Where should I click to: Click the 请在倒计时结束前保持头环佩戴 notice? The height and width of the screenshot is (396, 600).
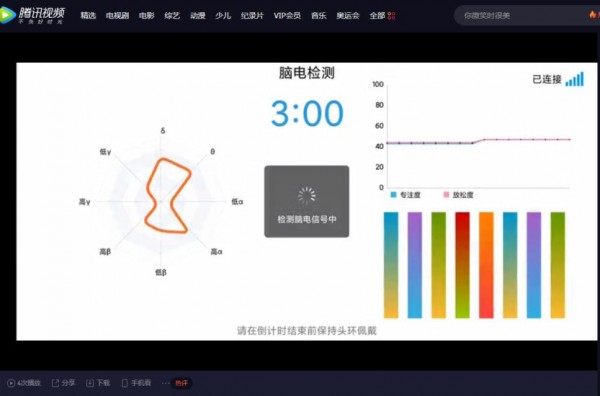[x=307, y=331]
